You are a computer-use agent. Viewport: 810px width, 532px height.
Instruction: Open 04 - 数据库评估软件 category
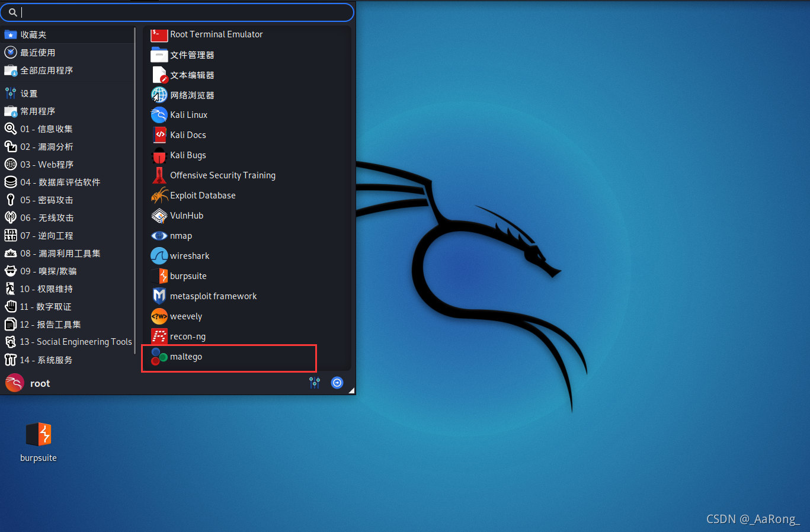click(x=68, y=182)
